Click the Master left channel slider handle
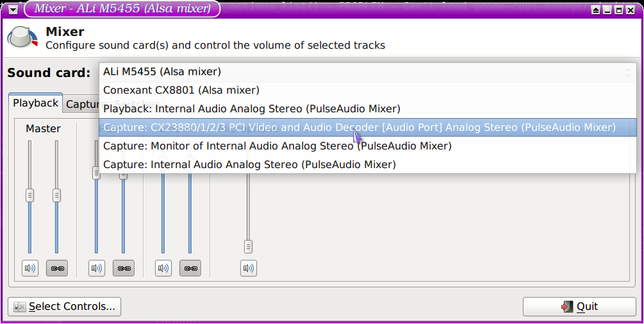Viewport: 644px width, 324px height. [29, 196]
